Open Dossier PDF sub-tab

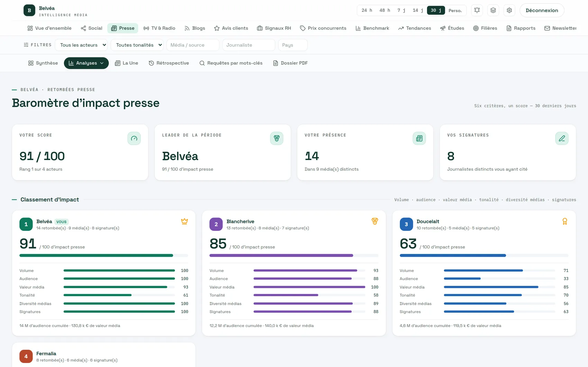pos(291,63)
